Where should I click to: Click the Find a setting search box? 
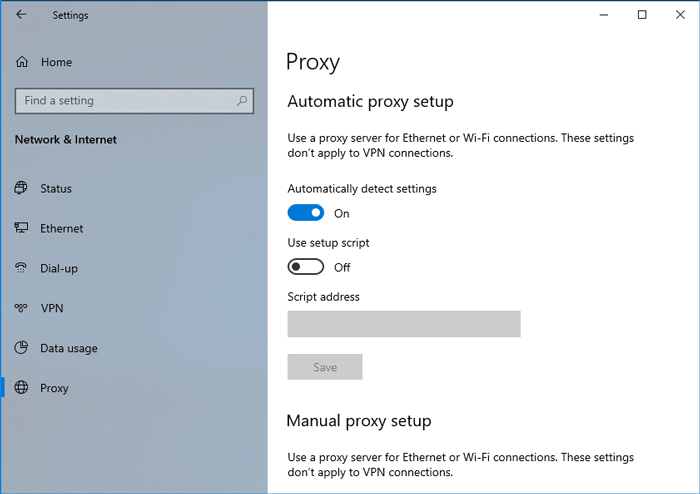pos(134,101)
